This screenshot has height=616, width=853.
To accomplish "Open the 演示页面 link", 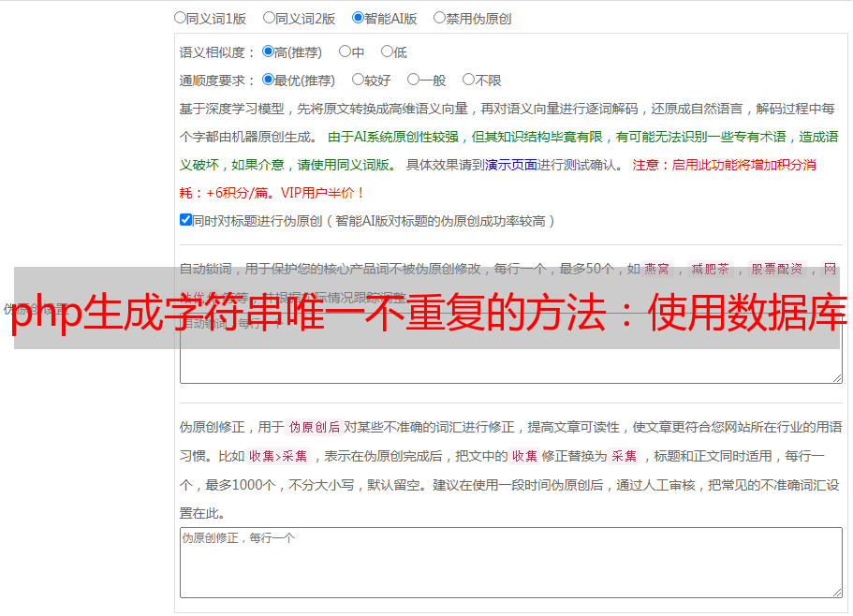I will point(511,165).
